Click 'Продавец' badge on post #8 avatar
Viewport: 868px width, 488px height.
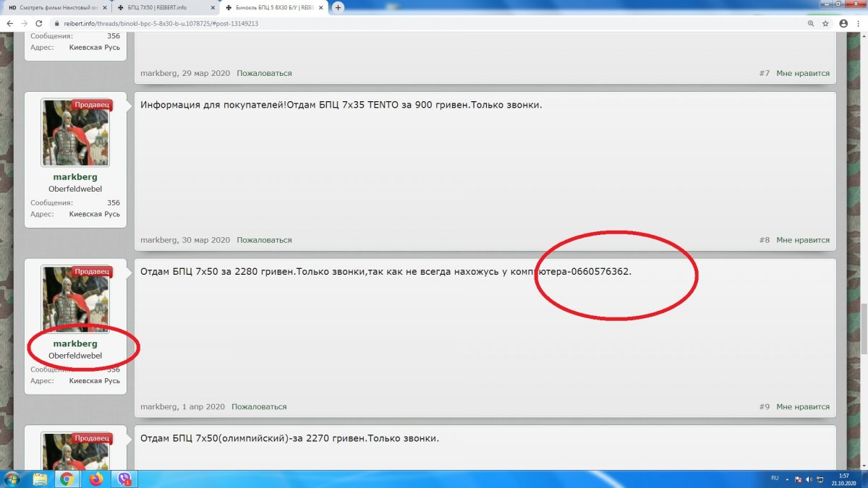point(92,106)
